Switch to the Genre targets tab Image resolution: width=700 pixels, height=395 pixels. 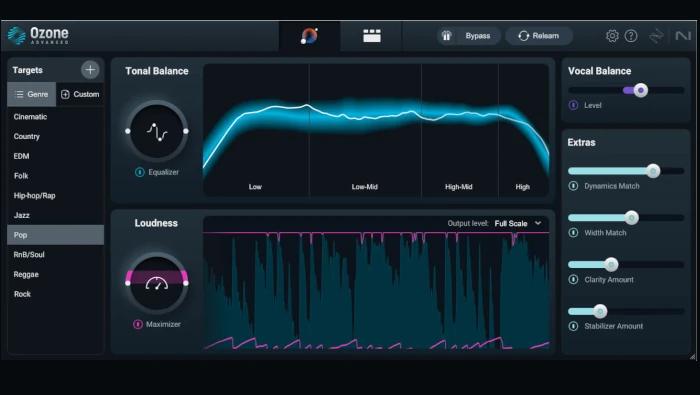(x=32, y=94)
